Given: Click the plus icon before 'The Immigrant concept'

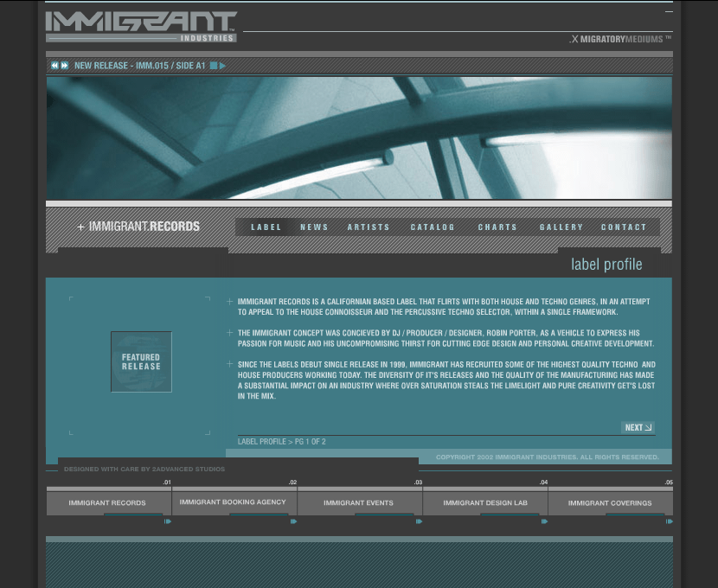Looking at the screenshot, I should click(229, 333).
